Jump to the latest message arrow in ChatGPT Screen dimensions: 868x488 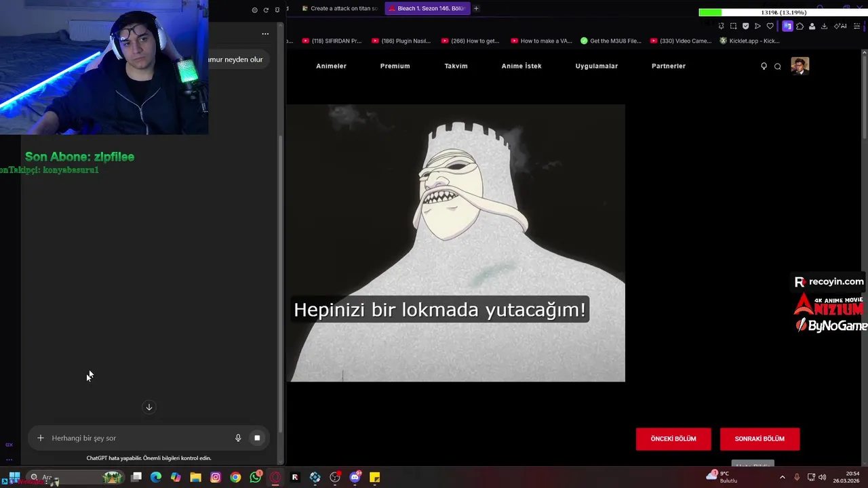point(149,407)
